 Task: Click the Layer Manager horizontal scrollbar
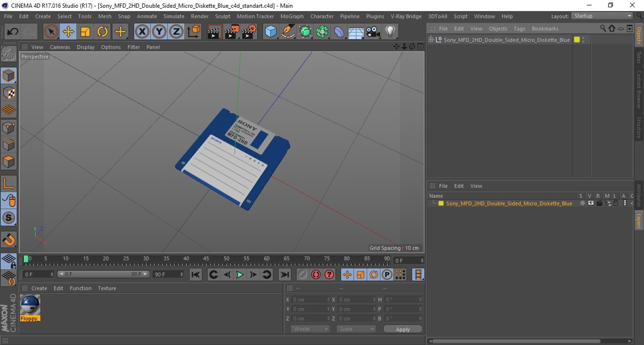click(517, 341)
